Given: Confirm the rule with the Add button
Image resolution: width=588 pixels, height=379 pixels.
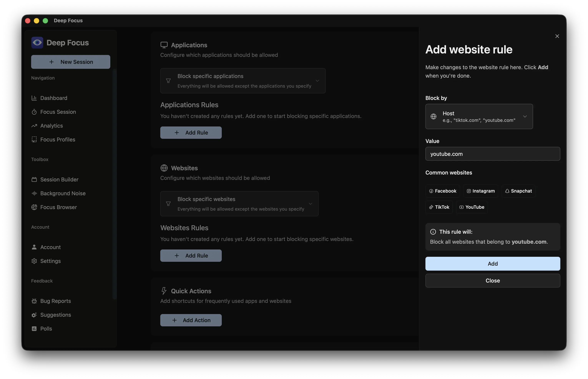Looking at the screenshot, I should (x=492, y=263).
